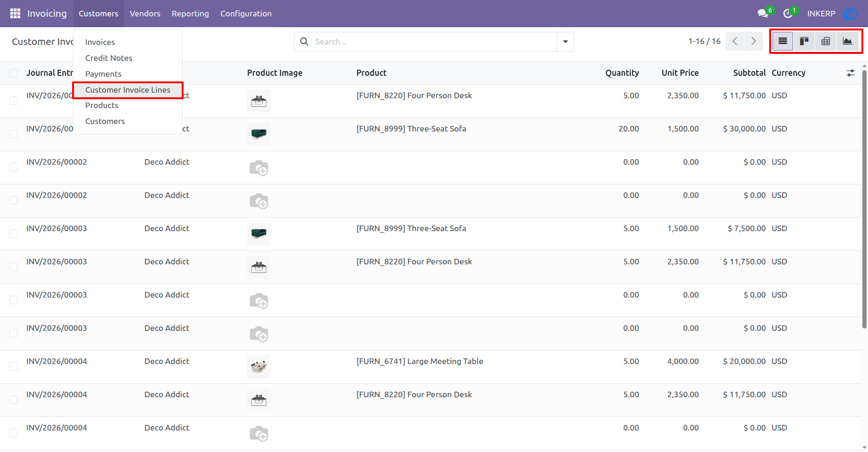
Task: Sort by the Subtotal column header
Action: point(749,73)
